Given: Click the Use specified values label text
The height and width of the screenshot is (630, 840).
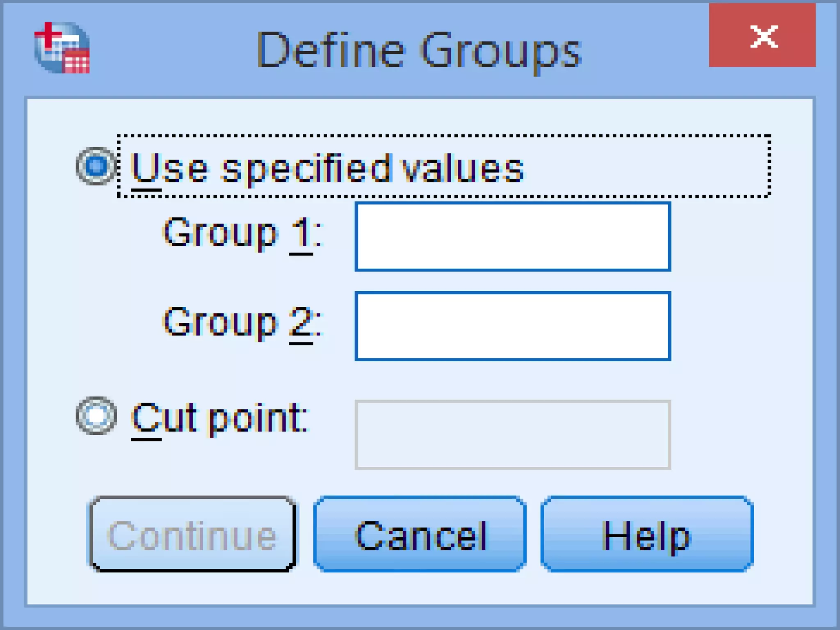Looking at the screenshot, I should coord(327,168).
